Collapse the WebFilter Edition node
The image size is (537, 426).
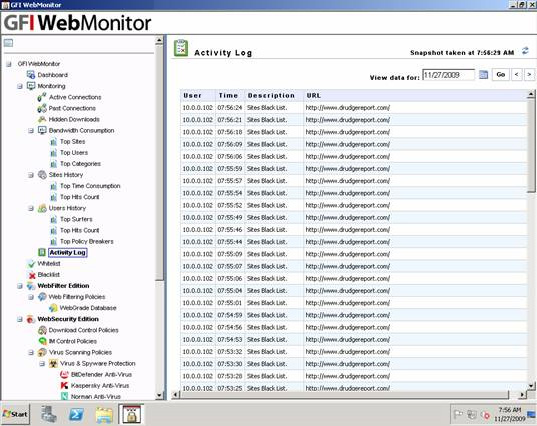pos(20,286)
